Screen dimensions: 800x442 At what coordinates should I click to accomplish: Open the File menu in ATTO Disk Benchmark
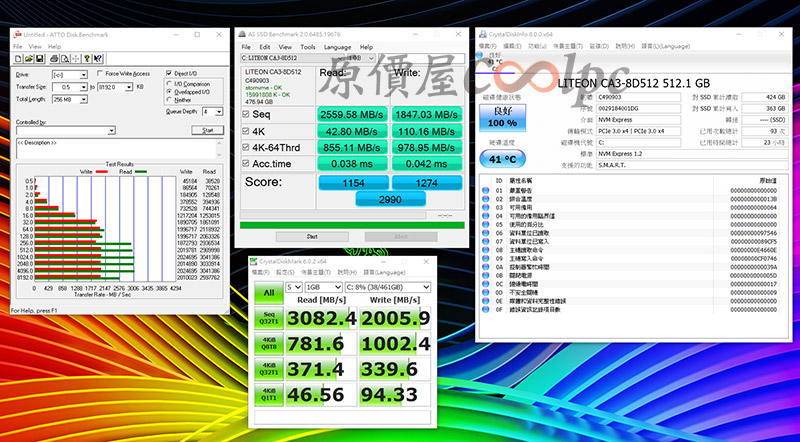[18, 46]
